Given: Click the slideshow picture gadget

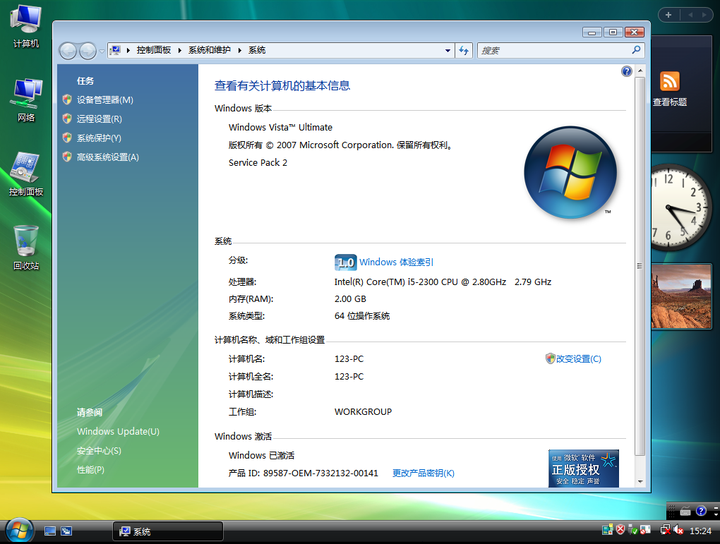Looking at the screenshot, I should click(681, 296).
